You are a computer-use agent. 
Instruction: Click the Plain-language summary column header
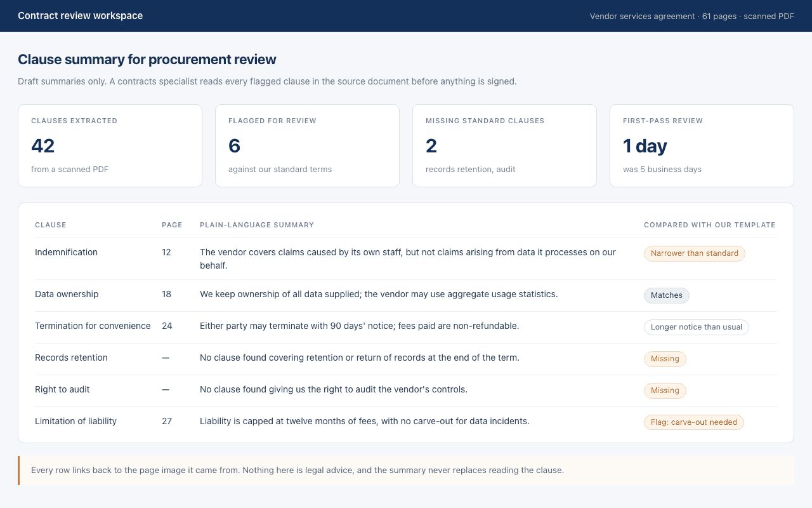coord(257,225)
